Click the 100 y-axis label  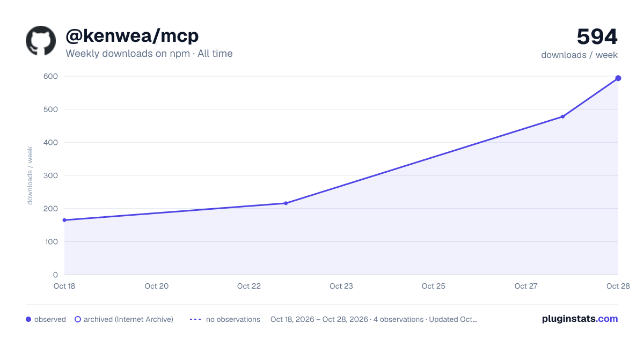[x=51, y=241]
